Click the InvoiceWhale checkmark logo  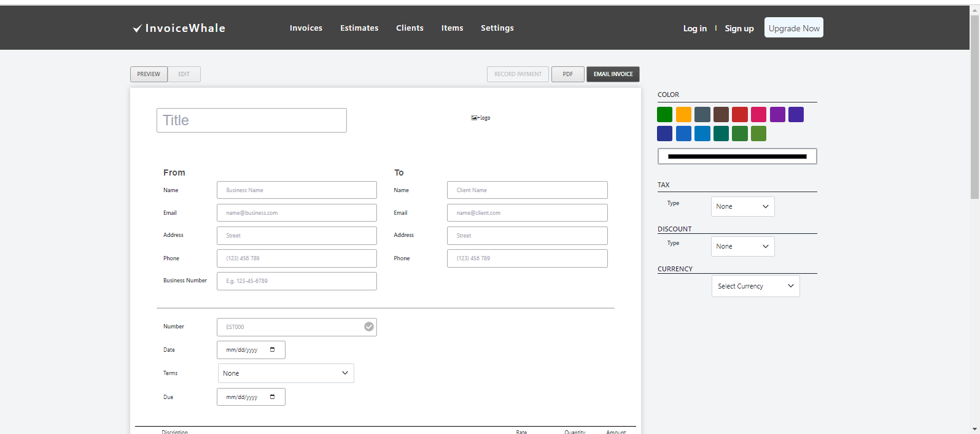(x=179, y=28)
